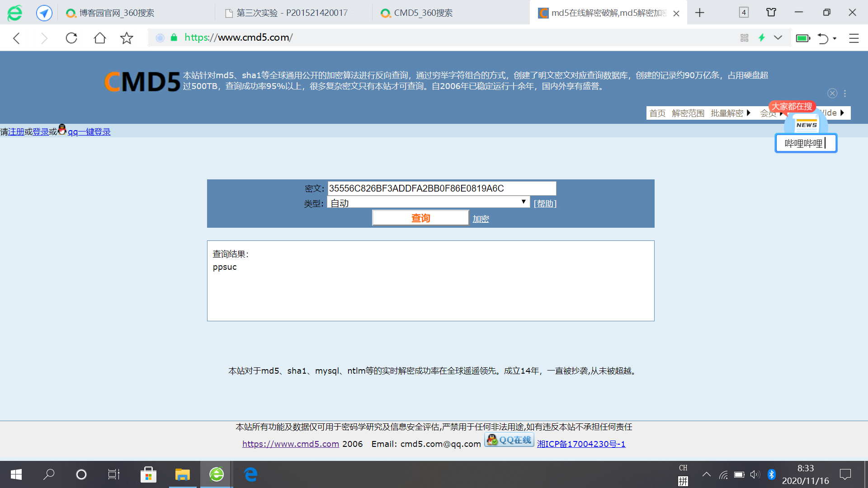Screen dimensions: 868x488
Task: Open the browser hamburger menu
Action: [x=854, y=38]
